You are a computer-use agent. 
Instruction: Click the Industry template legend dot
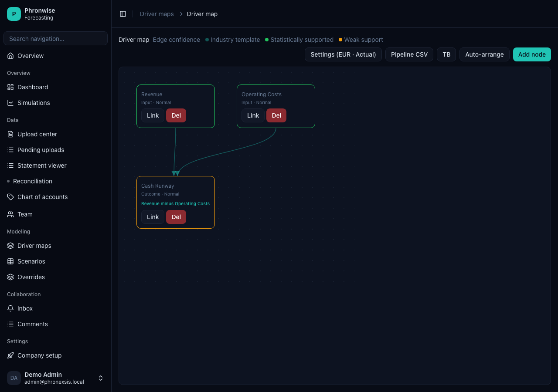[207, 40]
